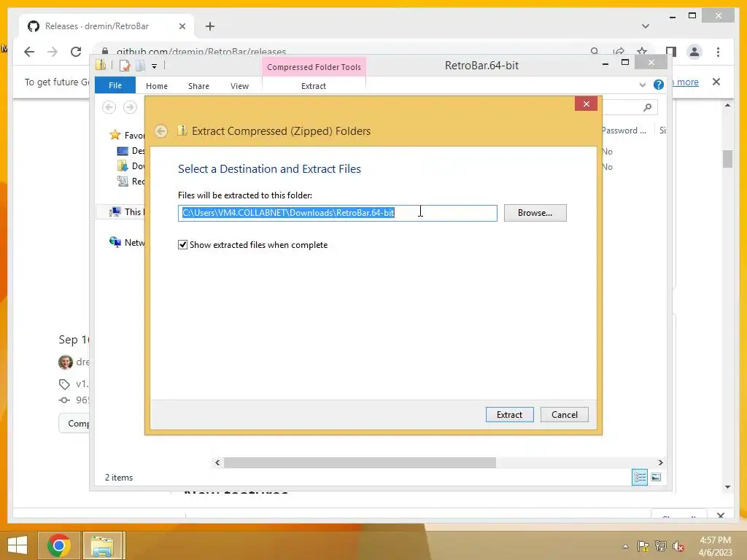Click the Extract button in the dialog

click(509, 414)
